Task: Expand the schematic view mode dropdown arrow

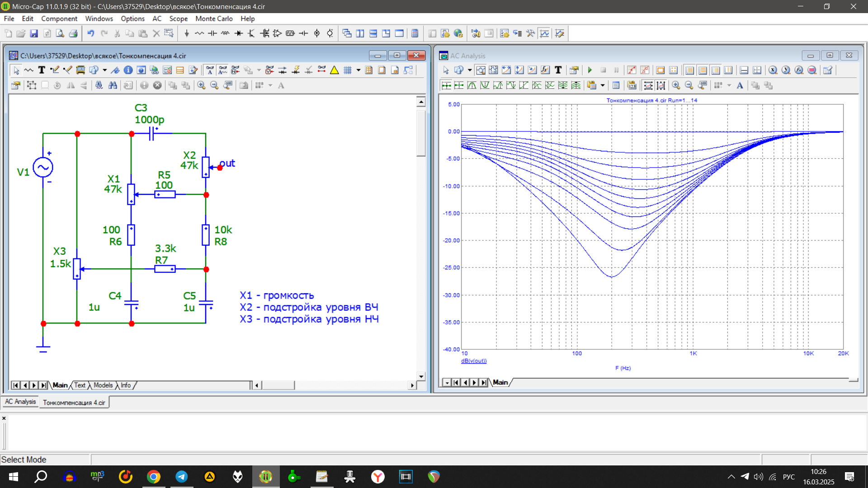Action: (x=104, y=70)
